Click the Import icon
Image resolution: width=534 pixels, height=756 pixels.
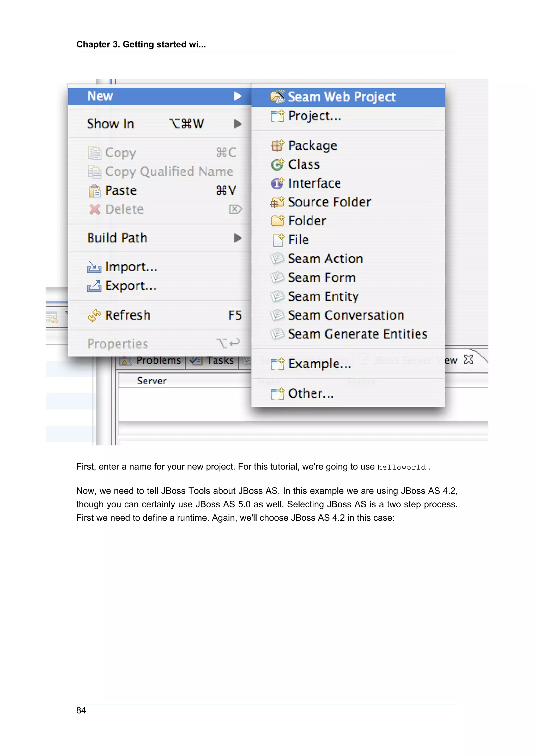(x=94, y=267)
